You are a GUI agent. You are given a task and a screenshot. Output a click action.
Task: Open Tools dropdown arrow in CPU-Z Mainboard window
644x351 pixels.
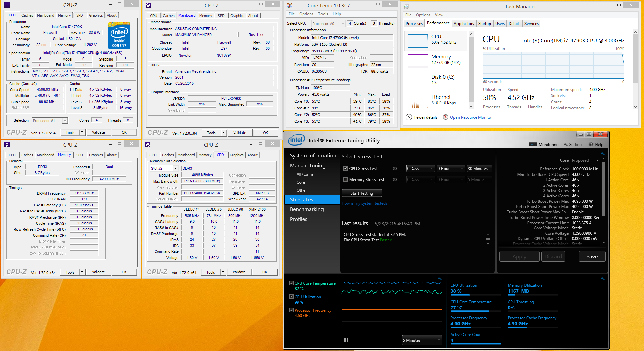click(223, 133)
